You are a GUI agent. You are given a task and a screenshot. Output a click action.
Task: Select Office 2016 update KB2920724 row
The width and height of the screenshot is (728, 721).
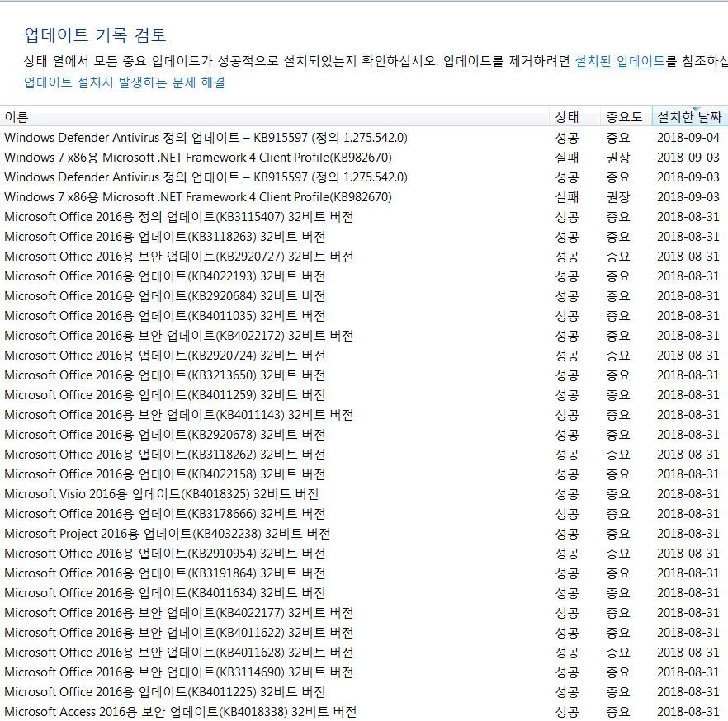[364, 356]
